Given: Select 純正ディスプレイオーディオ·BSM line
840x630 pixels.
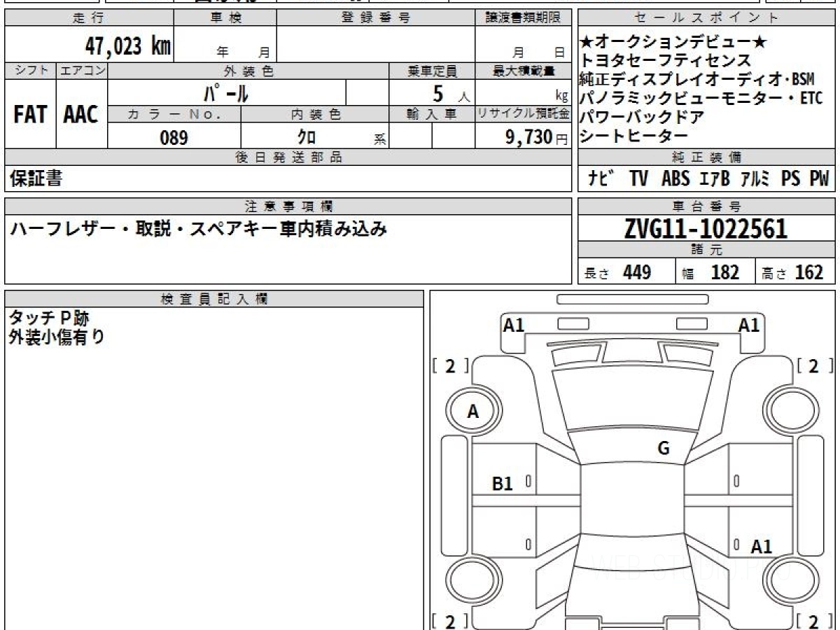Looking at the screenshot, I should point(696,80).
